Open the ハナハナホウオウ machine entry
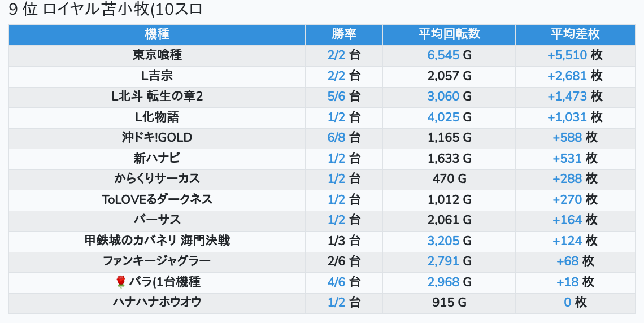Screen dimensions: 644x323 pos(157,302)
